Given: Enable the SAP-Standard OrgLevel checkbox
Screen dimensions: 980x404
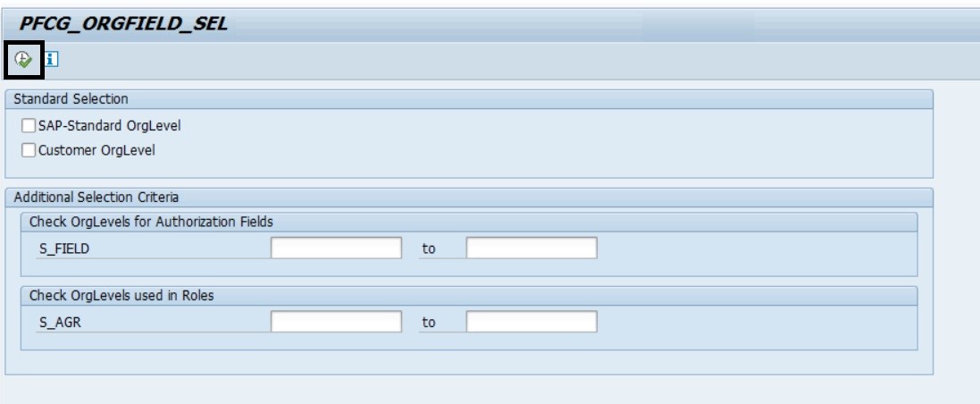Looking at the screenshot, I should [x=29, y=125].
